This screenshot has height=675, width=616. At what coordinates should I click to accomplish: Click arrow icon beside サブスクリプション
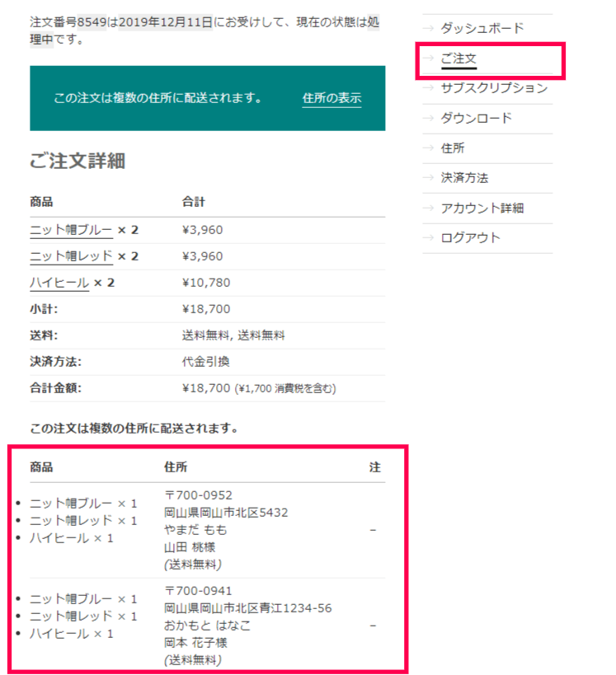click(x=428, y=88)
